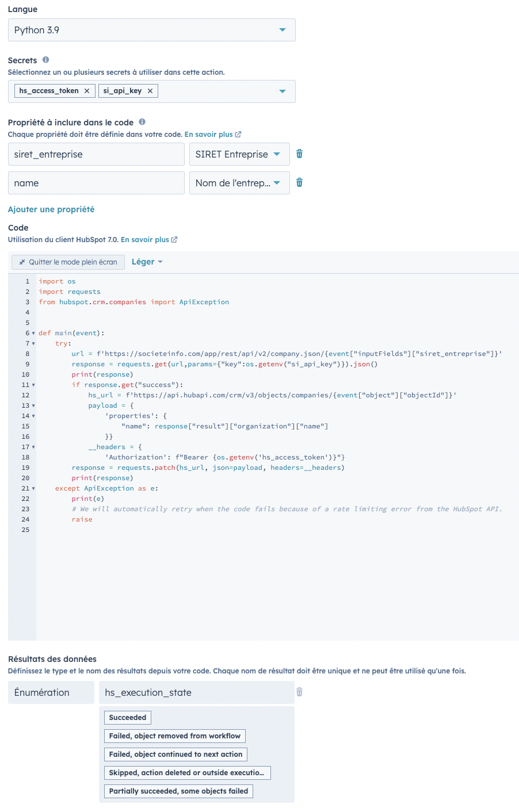
Task: Click info icon next to Secrets
Action: (45, 60)
